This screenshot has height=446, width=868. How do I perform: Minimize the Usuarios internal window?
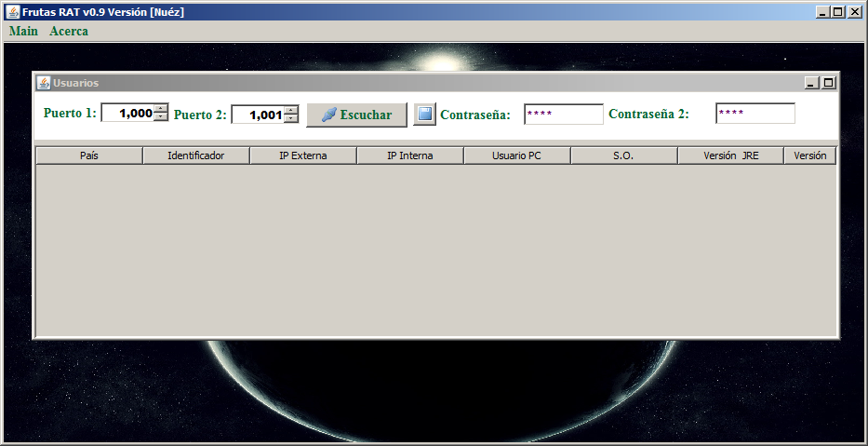[x=812, y=83]
